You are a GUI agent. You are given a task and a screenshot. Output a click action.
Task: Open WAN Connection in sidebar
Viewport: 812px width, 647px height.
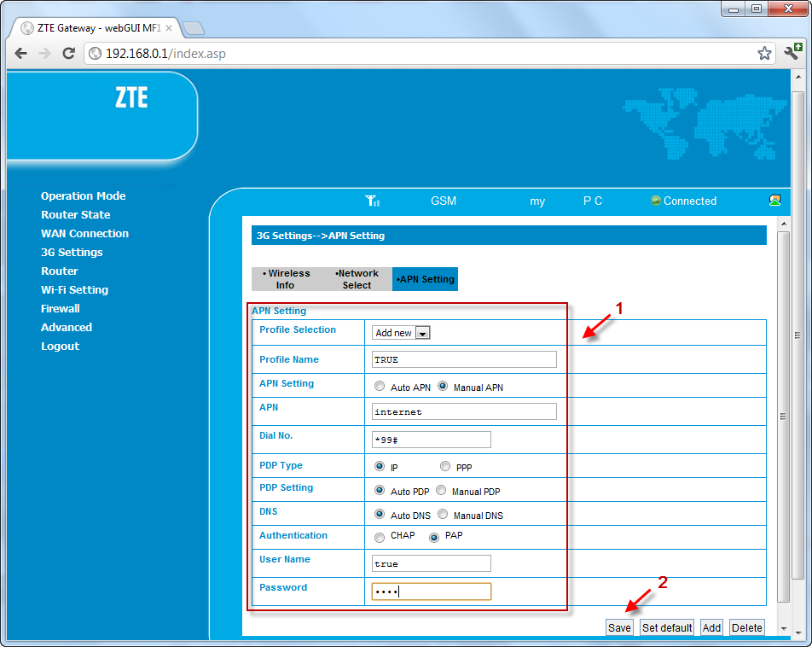[x=85, y=233]
